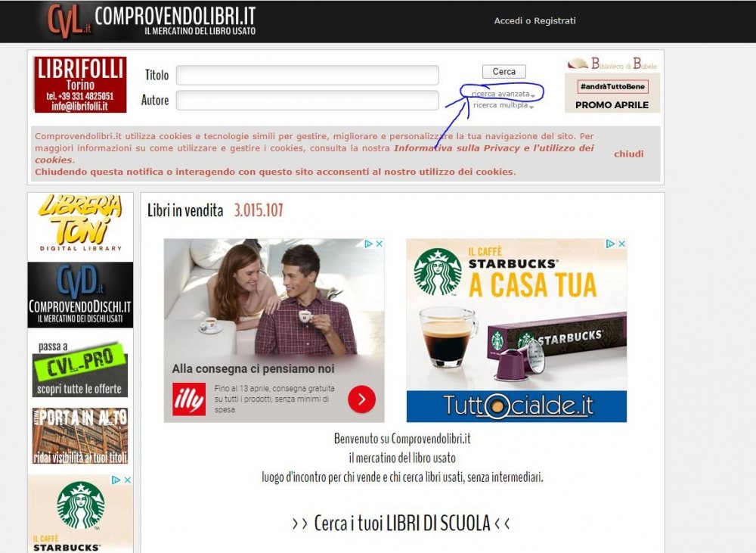The height and width of the screenshot is (553, 756).
Task: Focus the Titolo search field
Action: (x=308, y=75)
